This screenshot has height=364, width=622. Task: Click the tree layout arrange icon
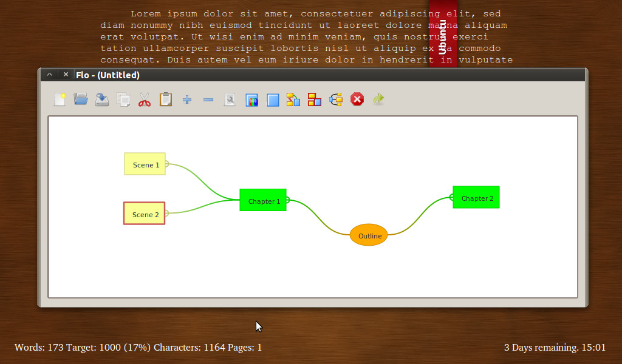[x=335, y=99]
